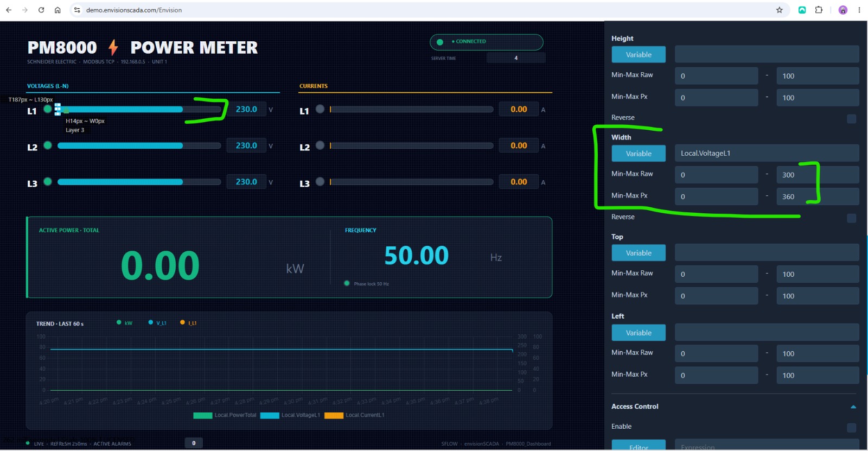Click the V_L1 trend legend dot

(151, 322)
